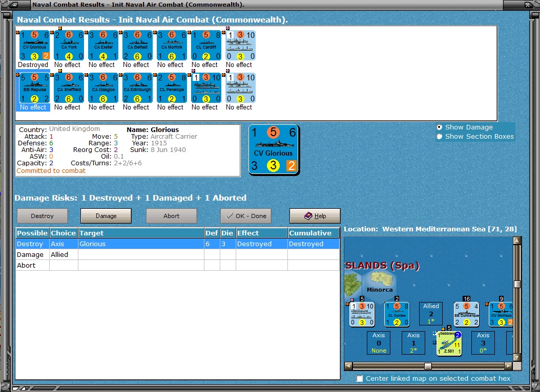Select the CV Glorious unit counter in results
This screenshot has width=540, height=392.
[x=34, y=46]
